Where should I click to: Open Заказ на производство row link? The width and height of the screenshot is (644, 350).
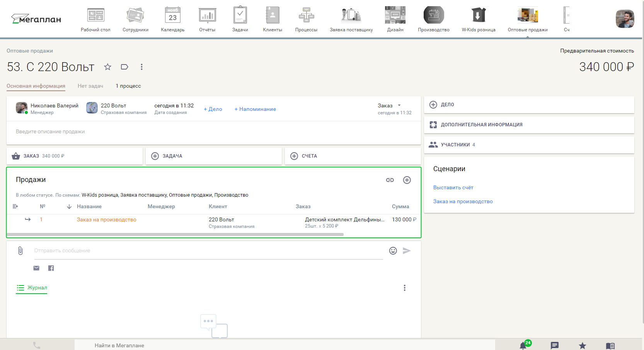(x=106, y=219)
